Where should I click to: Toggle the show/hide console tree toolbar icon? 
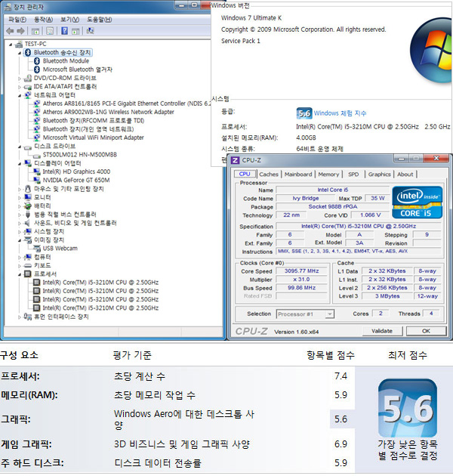click(x=35, y=31)
